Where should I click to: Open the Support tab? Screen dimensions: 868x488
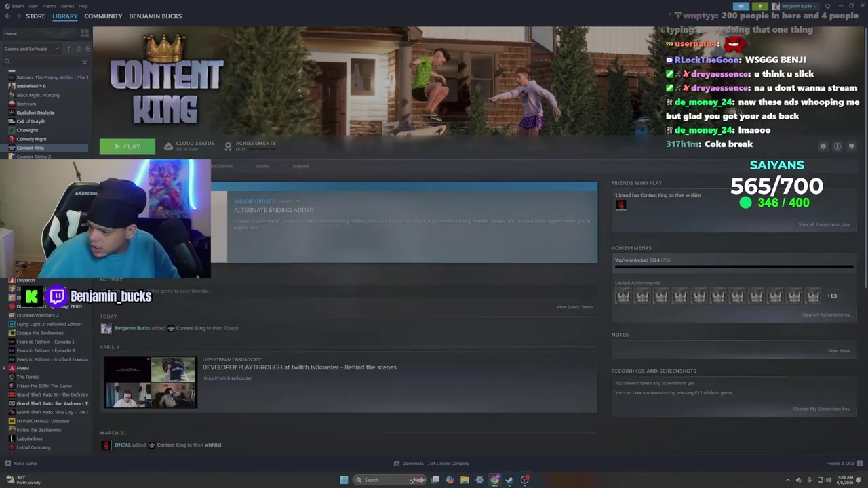coord(300,166)
